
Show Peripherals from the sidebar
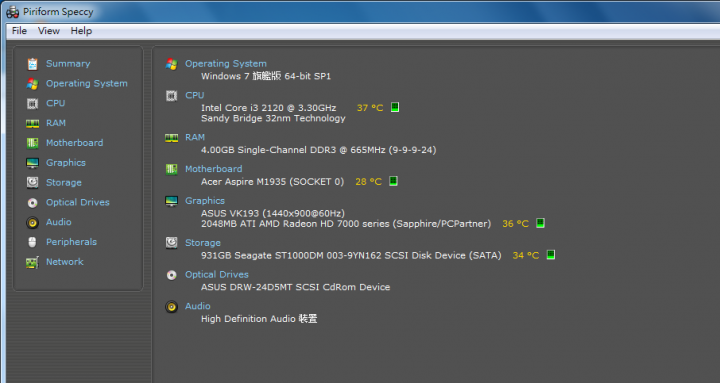[71, 242]
